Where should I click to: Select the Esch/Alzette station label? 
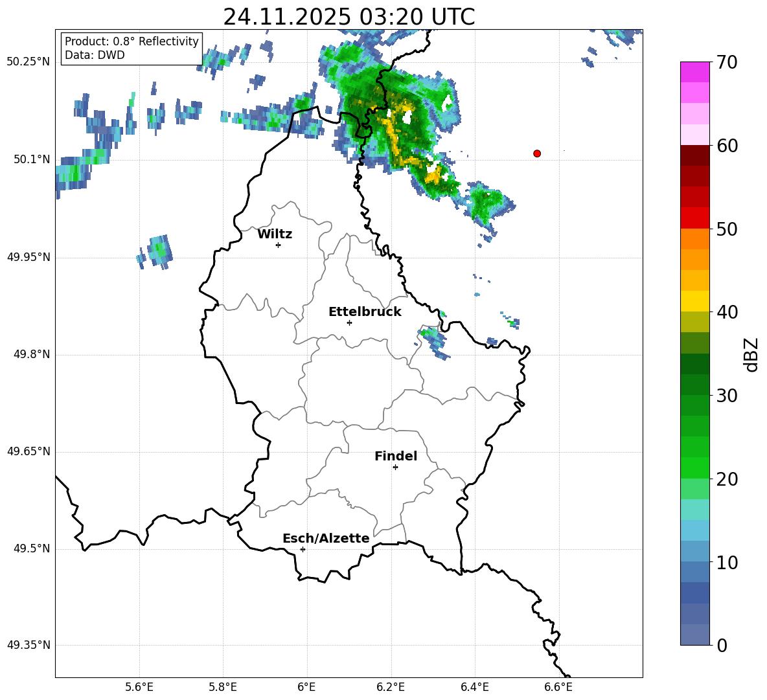326,538
